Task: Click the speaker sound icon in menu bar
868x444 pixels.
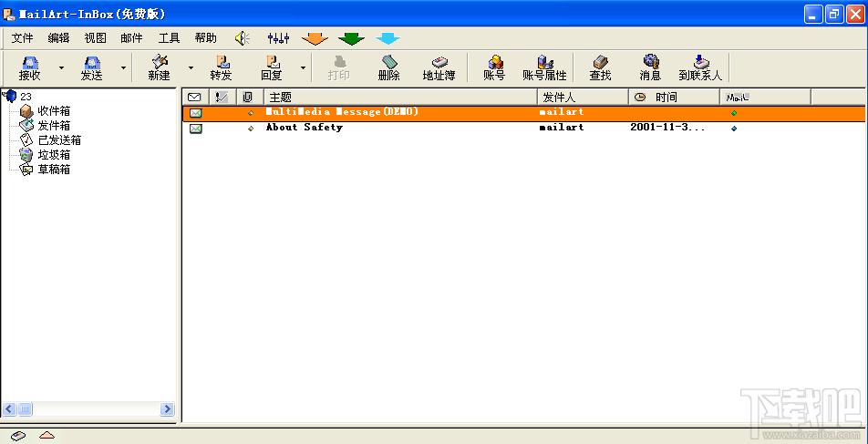Action: 242,38
